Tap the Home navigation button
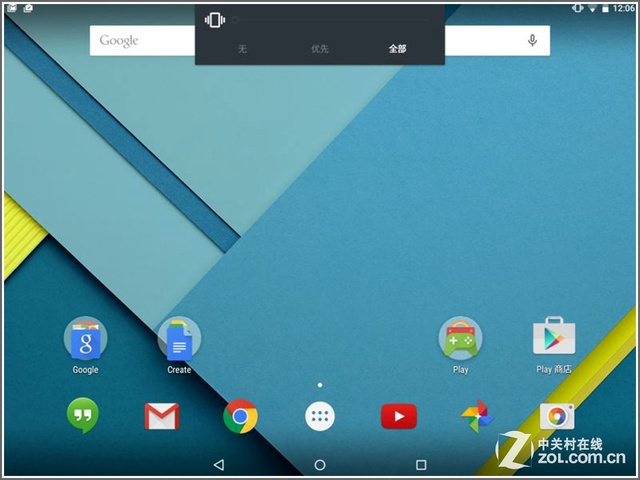Screen dimensions: 640x480 point(320,465)
